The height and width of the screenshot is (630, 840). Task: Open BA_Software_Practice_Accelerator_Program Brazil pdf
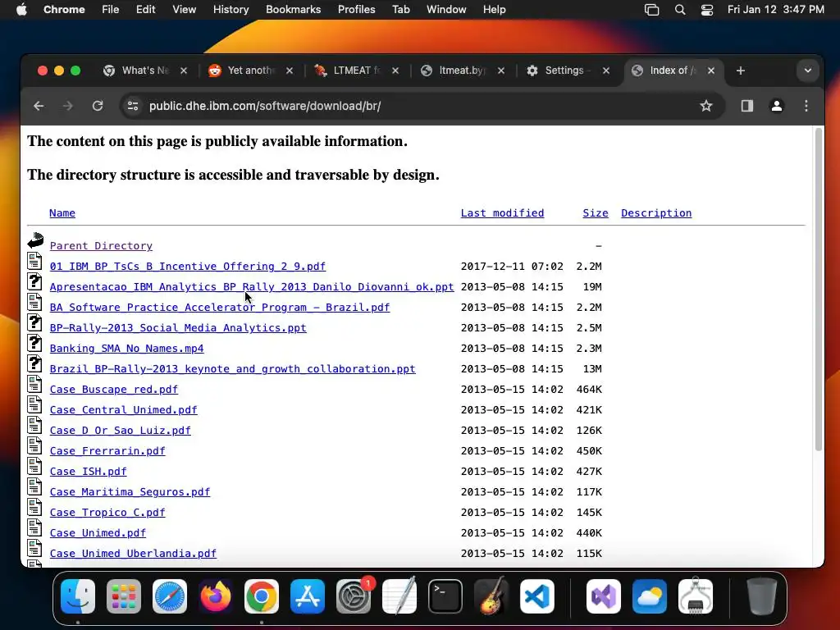coord(220,308)
